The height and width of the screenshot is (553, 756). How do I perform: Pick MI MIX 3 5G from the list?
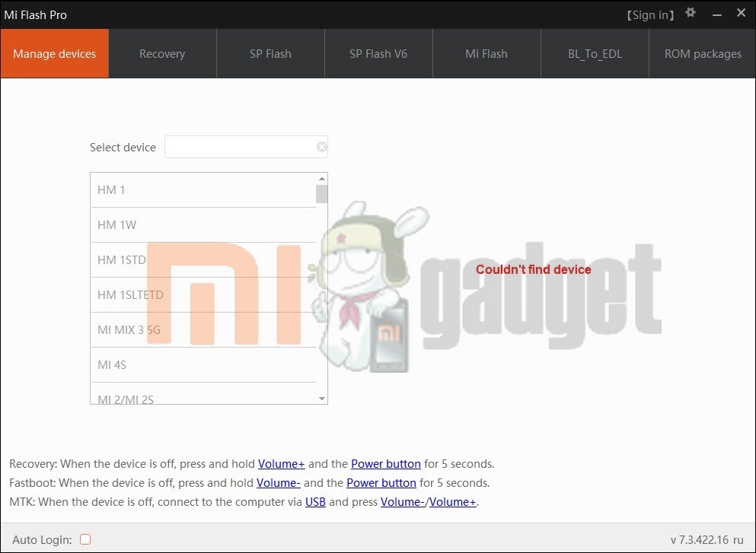pos(203,330)
